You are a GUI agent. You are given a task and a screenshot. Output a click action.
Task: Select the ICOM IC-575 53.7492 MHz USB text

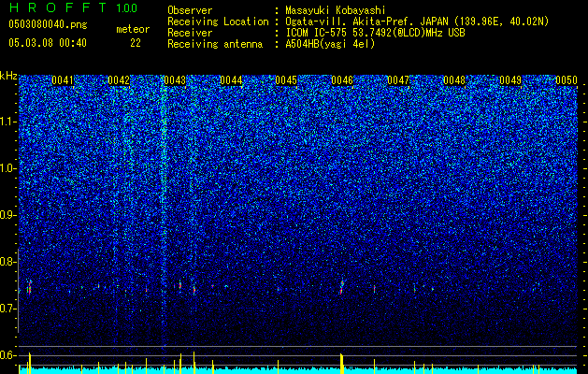click(375, 33)
